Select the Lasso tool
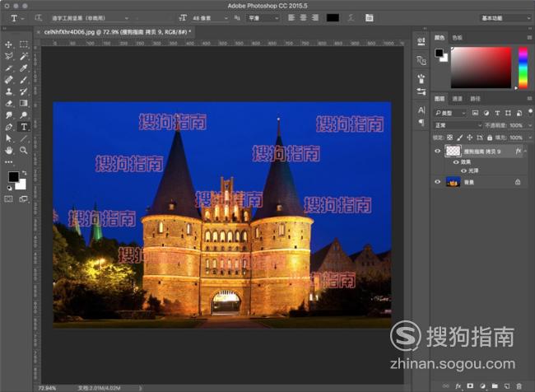The width and height of the screenshot is (535, 392). (x=8, y=56)
